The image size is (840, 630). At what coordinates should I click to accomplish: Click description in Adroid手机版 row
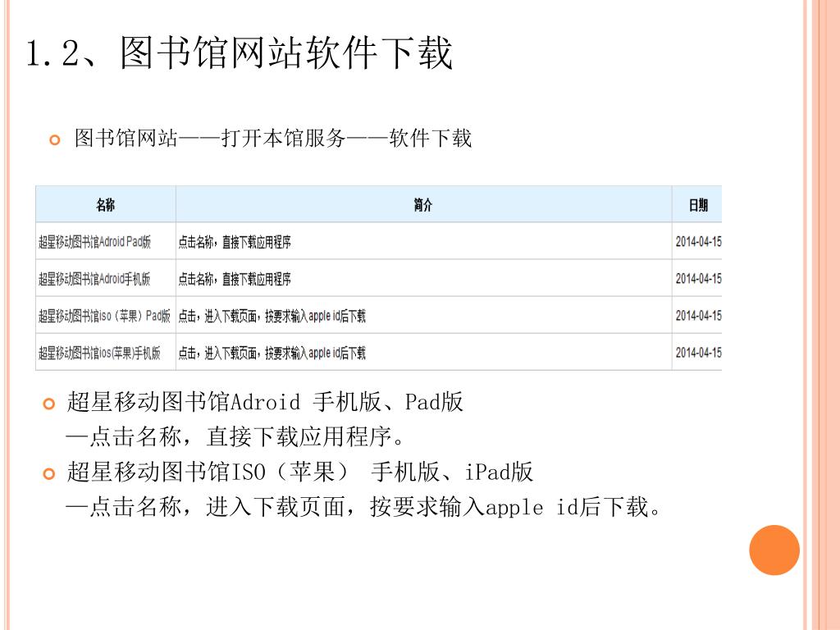tap(235, 279)
